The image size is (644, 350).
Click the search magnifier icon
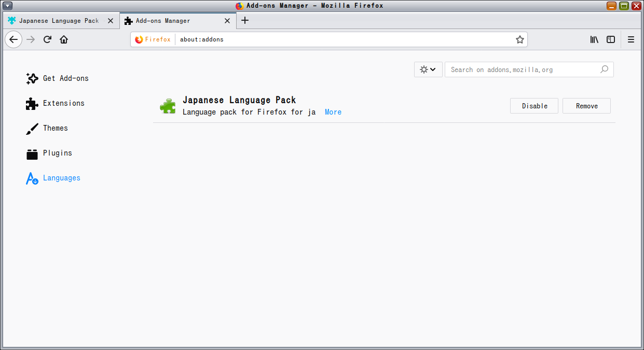(x=604, y=69)
